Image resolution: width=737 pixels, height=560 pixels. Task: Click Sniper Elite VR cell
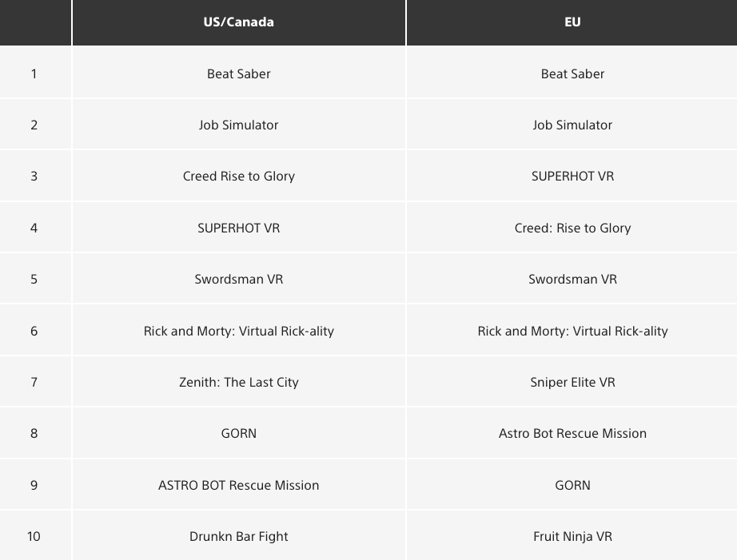(x=572, y=382)
